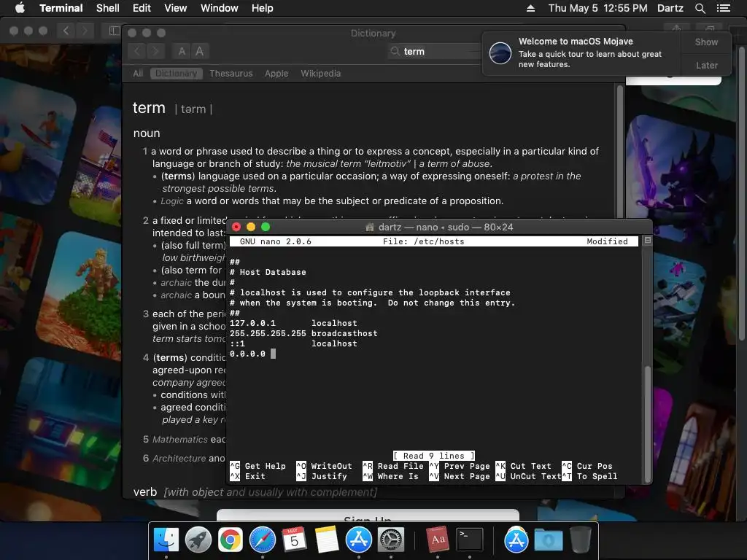Open Spotlight search icon
747x560 pixels.
pyautogui.click(x=700, y=8)
